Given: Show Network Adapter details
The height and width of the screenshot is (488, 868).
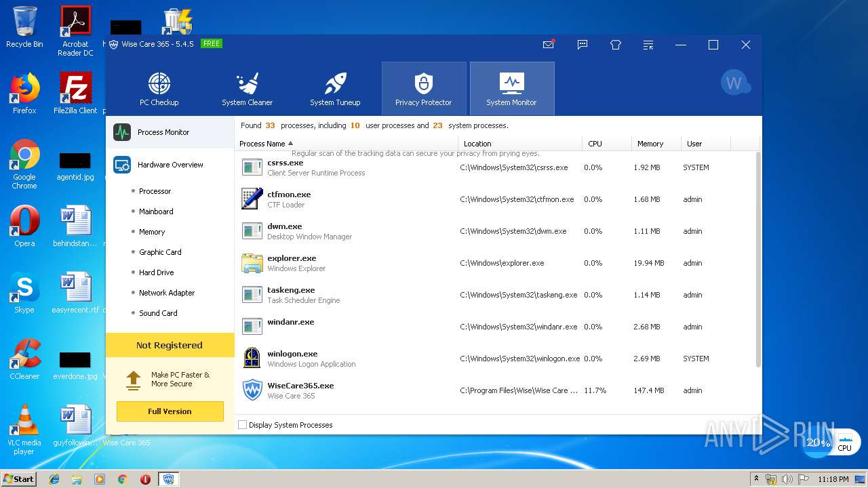Looking at the screenshot, I should [x=167, y=293].
